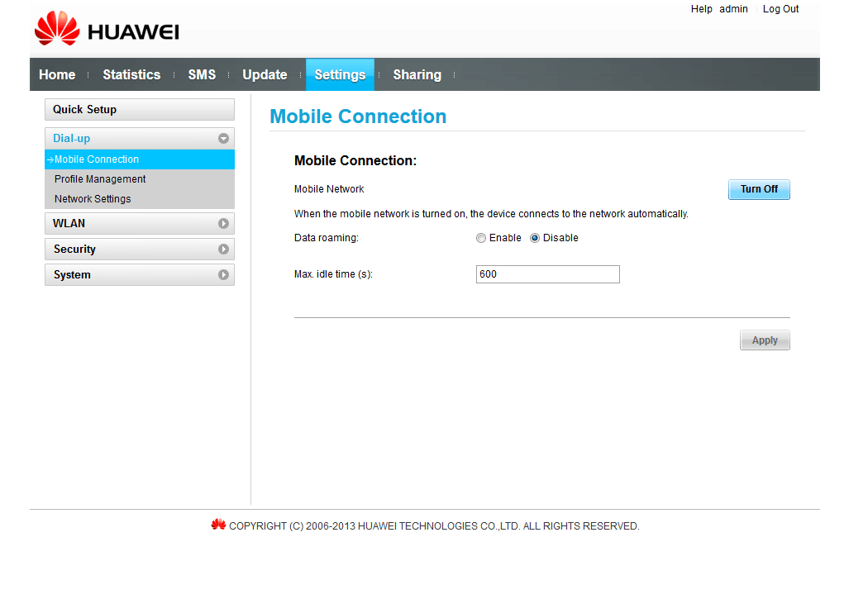The height and width of the screenshot is (599, 868).
Task: Expand the Security section arrow
Action: pyautogui.click(x=224, y=249)
